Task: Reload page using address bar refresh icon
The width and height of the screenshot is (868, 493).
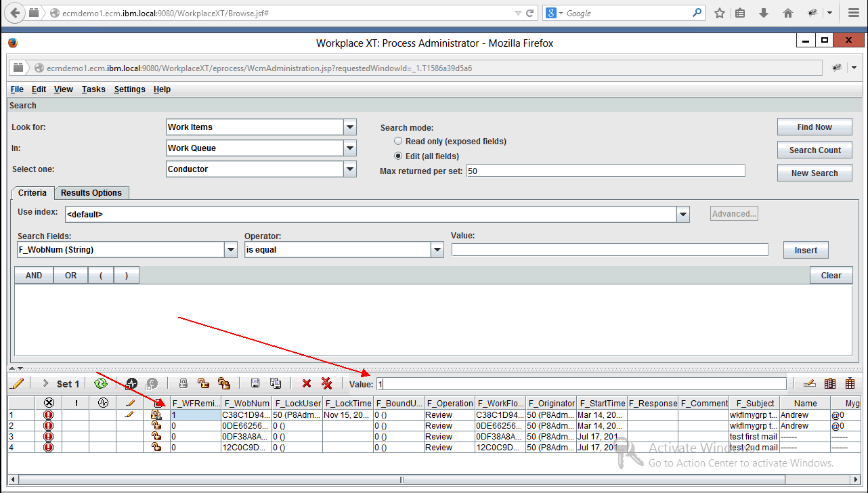Action: (x=530, y=13)
